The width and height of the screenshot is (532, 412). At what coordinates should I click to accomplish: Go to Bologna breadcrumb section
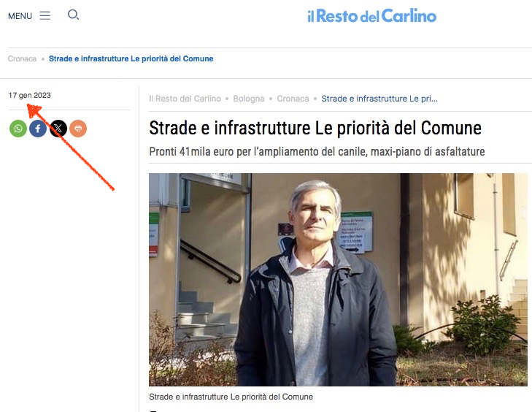tap(249, 99)
